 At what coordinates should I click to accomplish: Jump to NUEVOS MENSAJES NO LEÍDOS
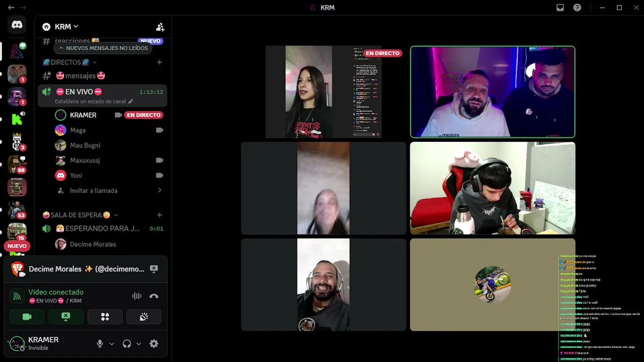click(x=103, y=48)
